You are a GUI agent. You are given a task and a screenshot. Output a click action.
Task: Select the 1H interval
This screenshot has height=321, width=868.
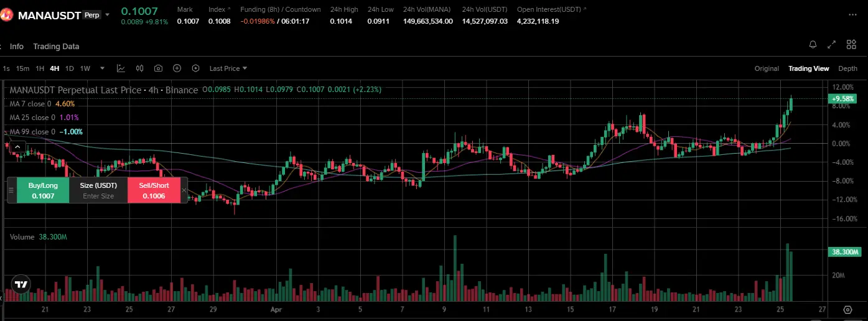[x=40, y=68]
